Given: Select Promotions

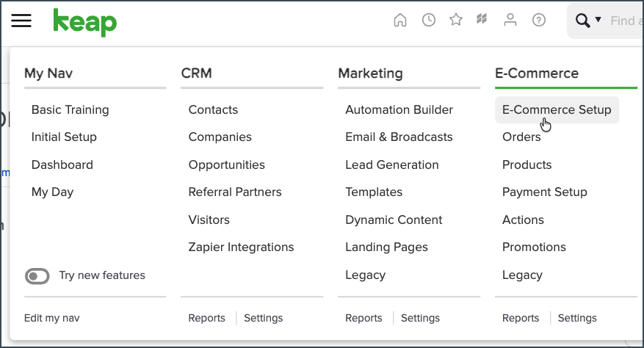Looking at the screenshot, I should pos(535,247).
